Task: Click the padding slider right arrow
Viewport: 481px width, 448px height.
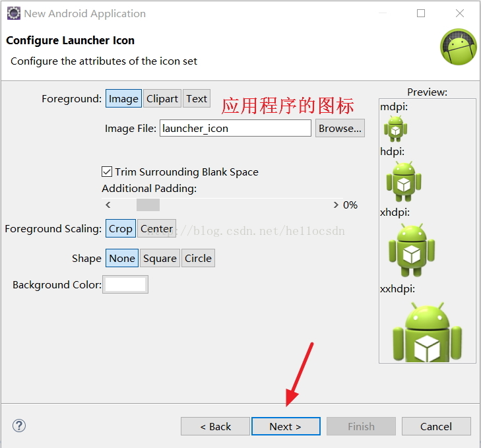Action: tap(336, 205)
